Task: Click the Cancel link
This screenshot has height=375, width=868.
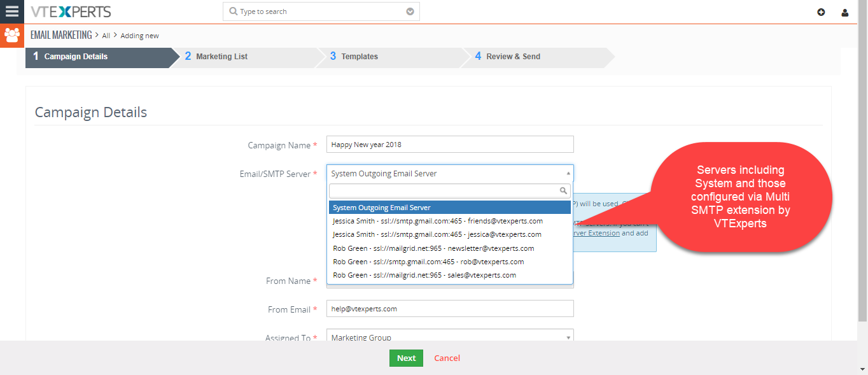Action: 447,358
